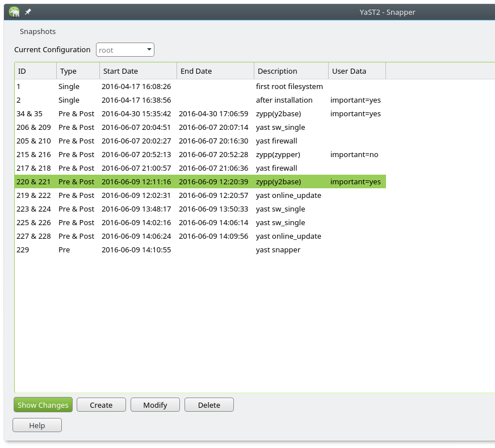The height and width of the screenshot is (448, 495).
Task: Select snapshot row 206 & 209
Action: click(x=200, y=128)
